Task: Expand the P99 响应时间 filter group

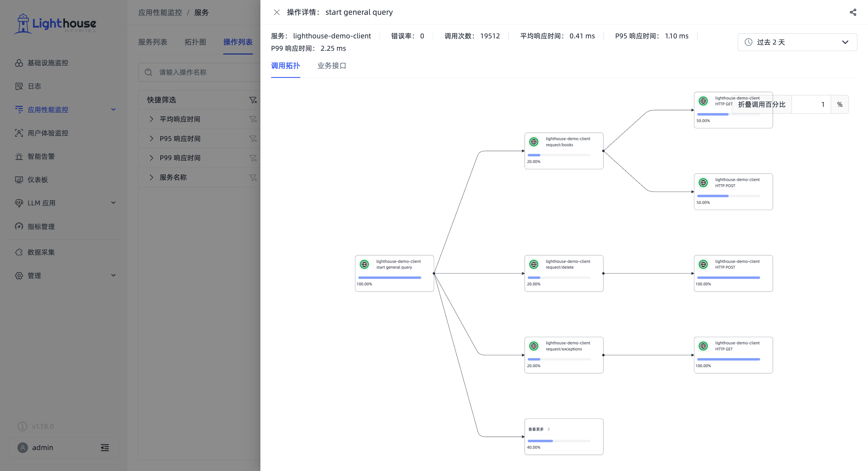Action: pyautogui.click(x=151, y=158)
